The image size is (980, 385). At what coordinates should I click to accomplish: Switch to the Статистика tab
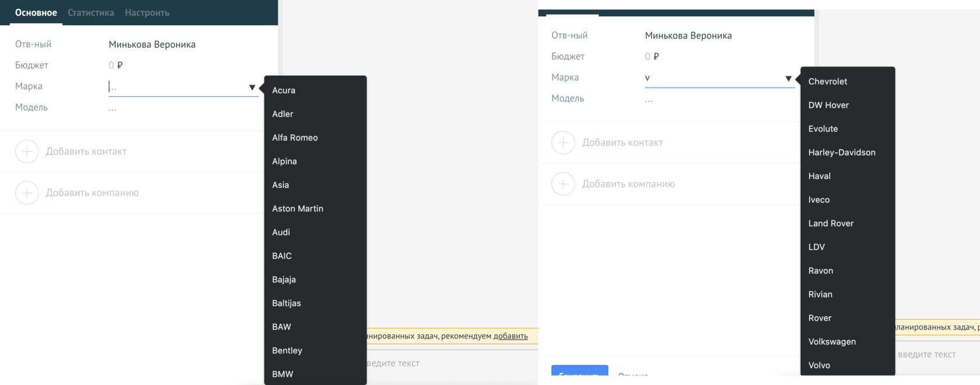click(91, 13)
